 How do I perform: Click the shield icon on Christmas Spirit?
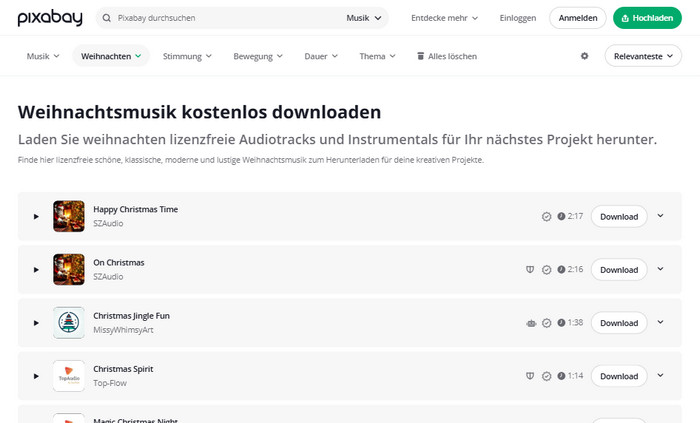[x=530, y=376]
